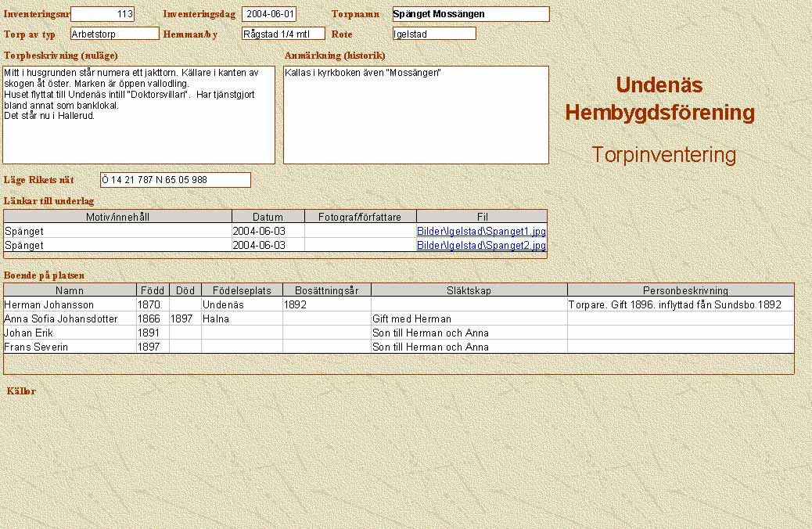The image size is (812, 529).
Task: Select the Rote field with Igelstad
Action: pos(434,34)
